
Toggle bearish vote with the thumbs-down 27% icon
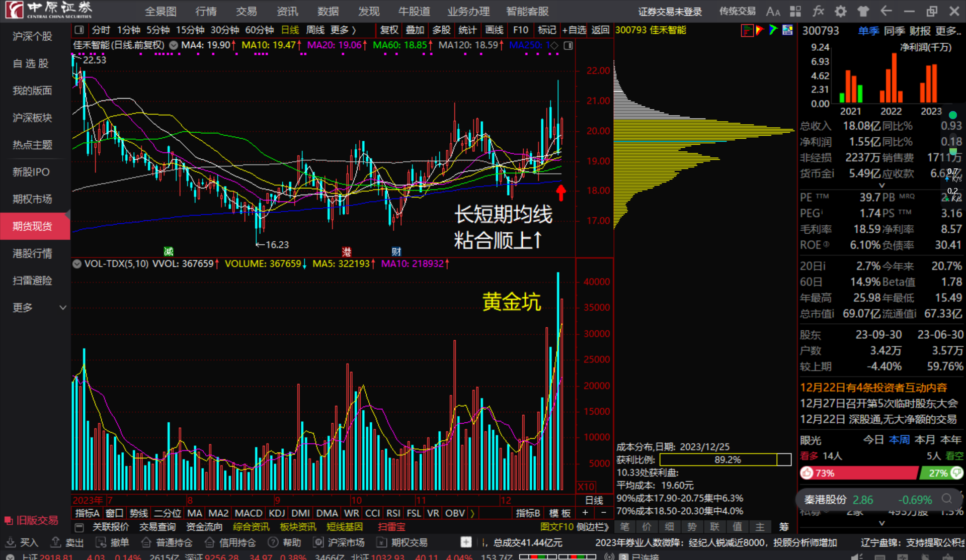pos(956,473)
